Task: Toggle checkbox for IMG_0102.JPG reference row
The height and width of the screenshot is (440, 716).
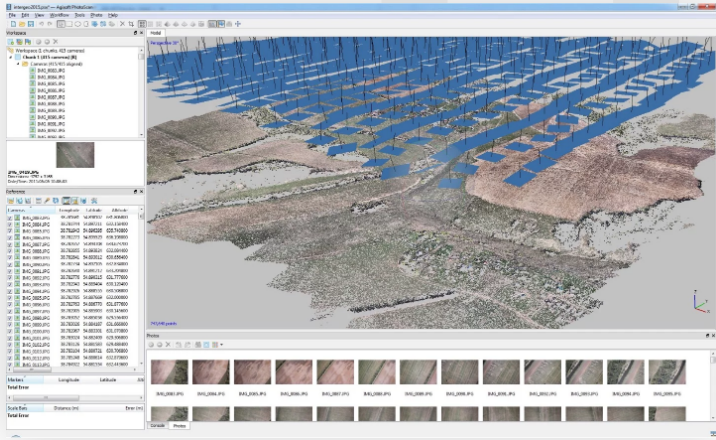Action: [10, 345]
